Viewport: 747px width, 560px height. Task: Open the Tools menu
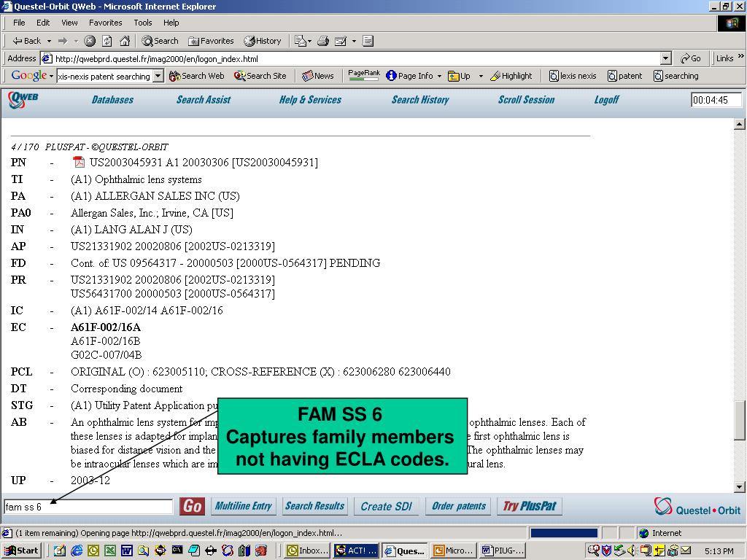[x=142, y=23]
